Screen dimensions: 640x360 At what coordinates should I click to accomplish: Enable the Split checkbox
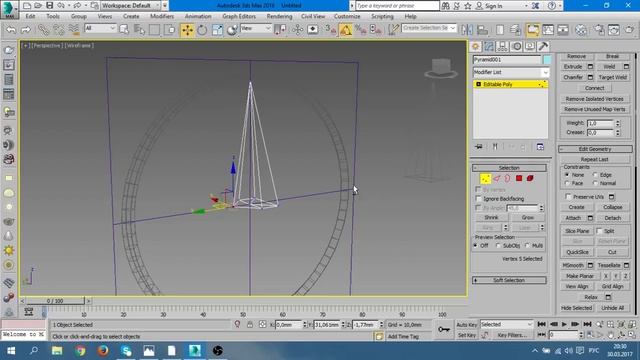[x=599, y=231]
